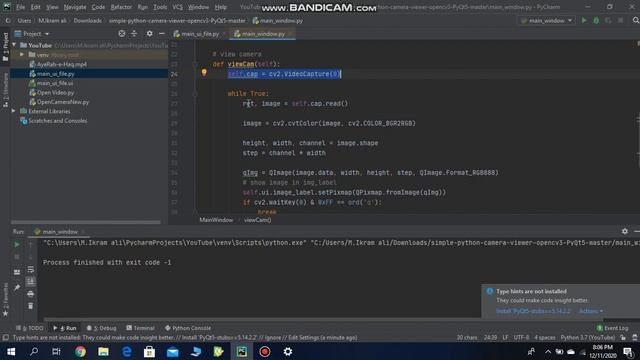Clear Run console with trash icon

click(31, 306)
